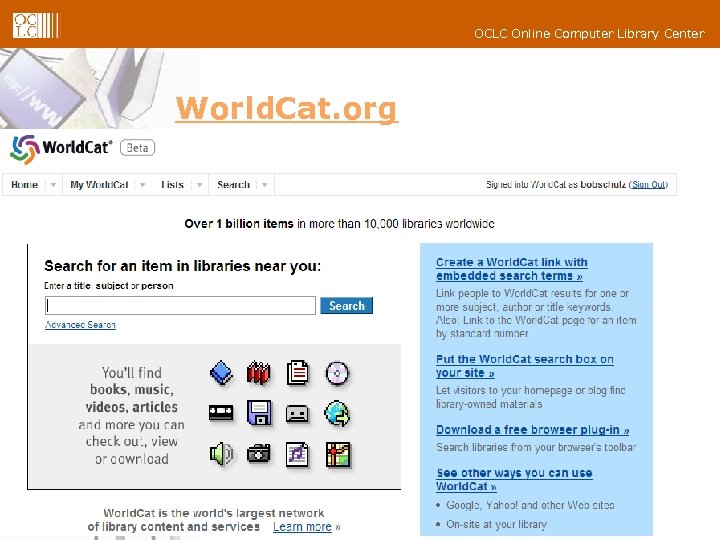Viewport: 720px width, 540px height.
Task: Open See other ways you can use WorldCat
Action: (514, 479)
